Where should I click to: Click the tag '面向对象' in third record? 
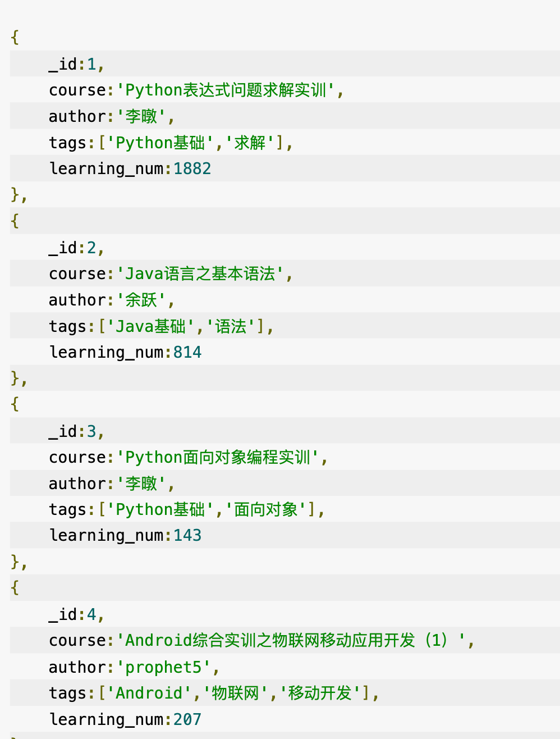coord(265,509)
